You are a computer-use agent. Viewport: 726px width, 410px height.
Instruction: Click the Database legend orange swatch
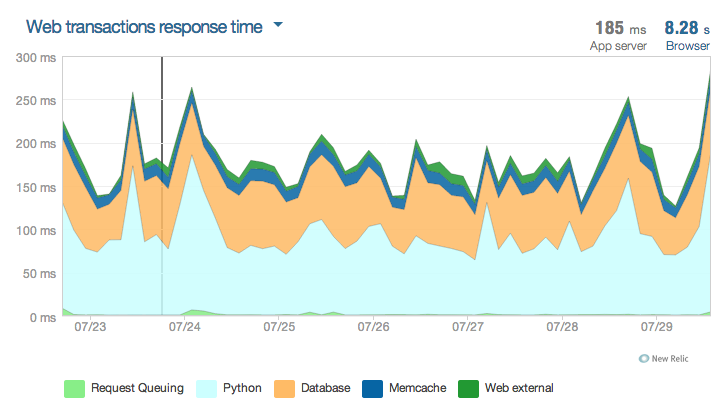[x=286, y=388]
